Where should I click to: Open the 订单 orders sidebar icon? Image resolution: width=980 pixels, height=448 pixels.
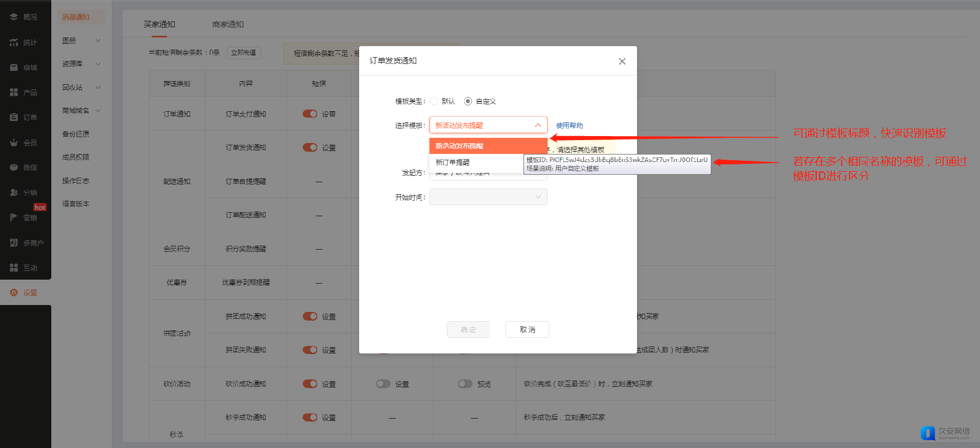(14, 118)
